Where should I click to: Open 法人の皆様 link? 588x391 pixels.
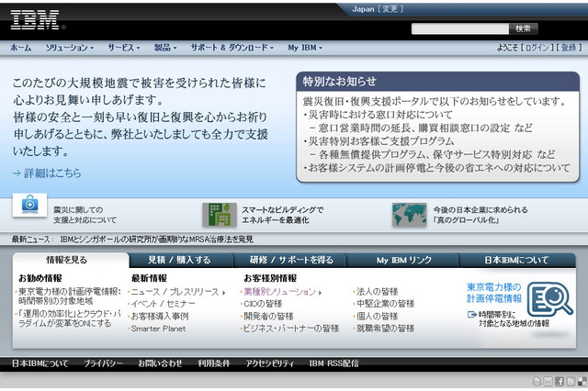(x=378, y=292)
